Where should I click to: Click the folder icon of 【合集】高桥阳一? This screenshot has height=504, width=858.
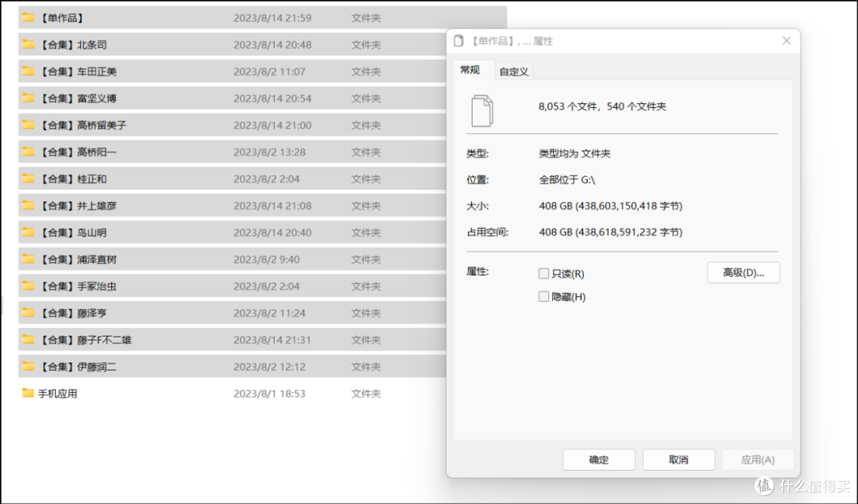(28, 152)
